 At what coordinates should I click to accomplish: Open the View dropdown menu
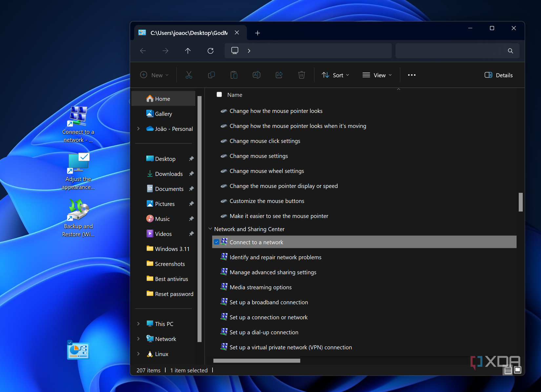coord(377,75)
